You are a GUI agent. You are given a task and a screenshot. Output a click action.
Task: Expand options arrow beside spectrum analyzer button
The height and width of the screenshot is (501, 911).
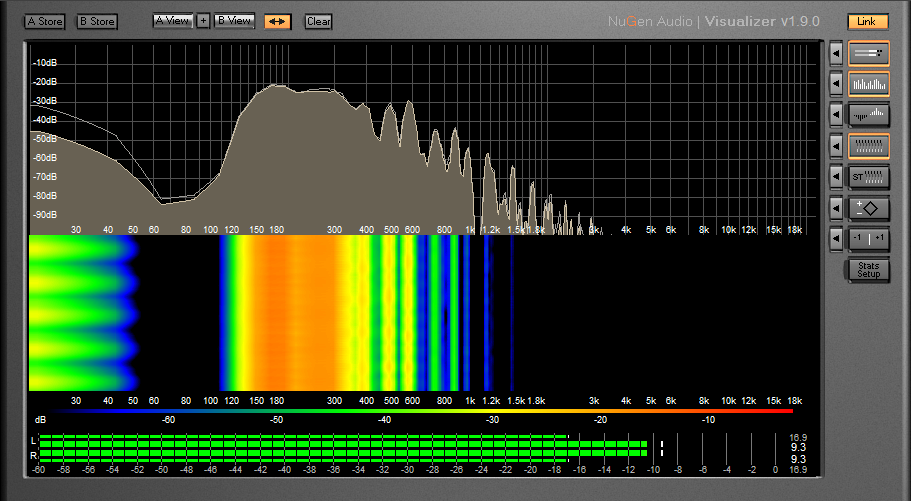[836, 84]
